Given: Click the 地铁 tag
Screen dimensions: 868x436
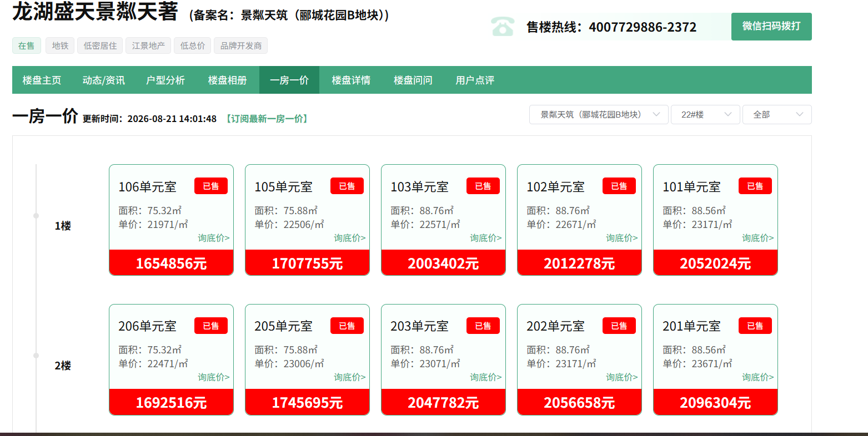Looking at the screenshot, I should (60, 45).
